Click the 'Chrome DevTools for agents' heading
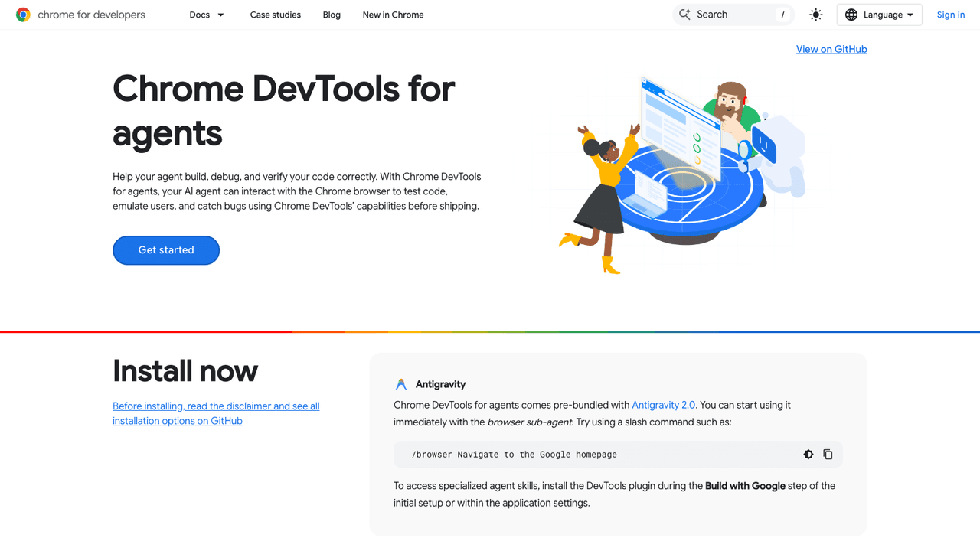The height and width of the screenshot is (551, 980). [x=284, y=110]
